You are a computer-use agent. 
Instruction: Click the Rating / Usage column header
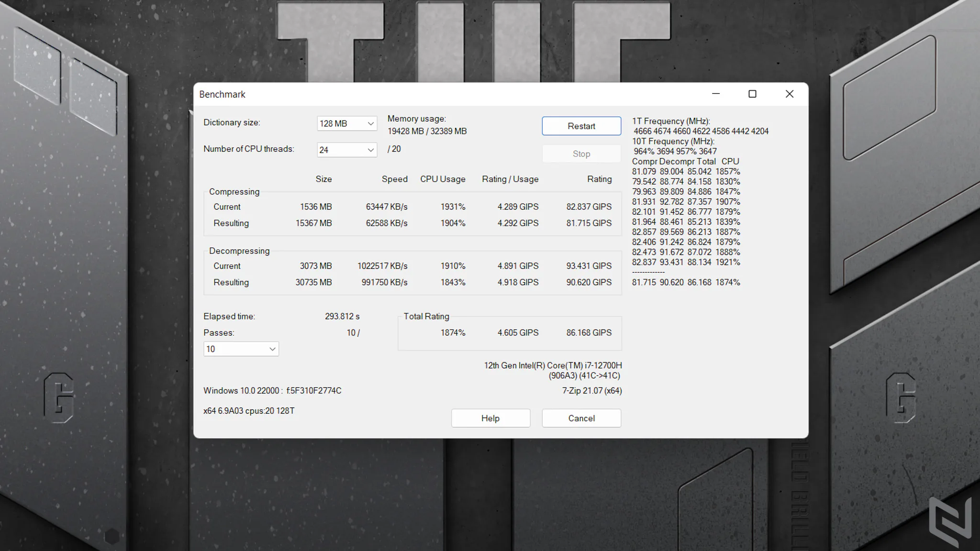pyautogui.click(x=510, y=179)
